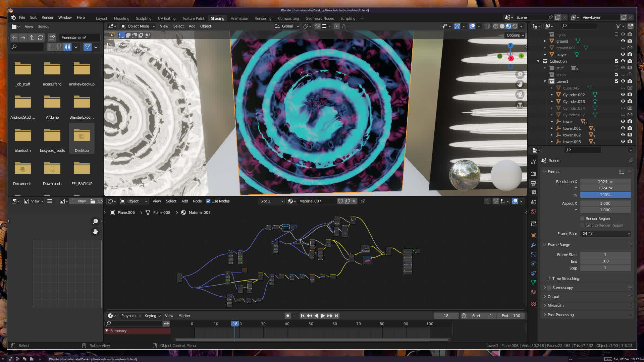644x362 pixels.
Task: Toggle orthographic grid view icon
Action: click(520, 105)
